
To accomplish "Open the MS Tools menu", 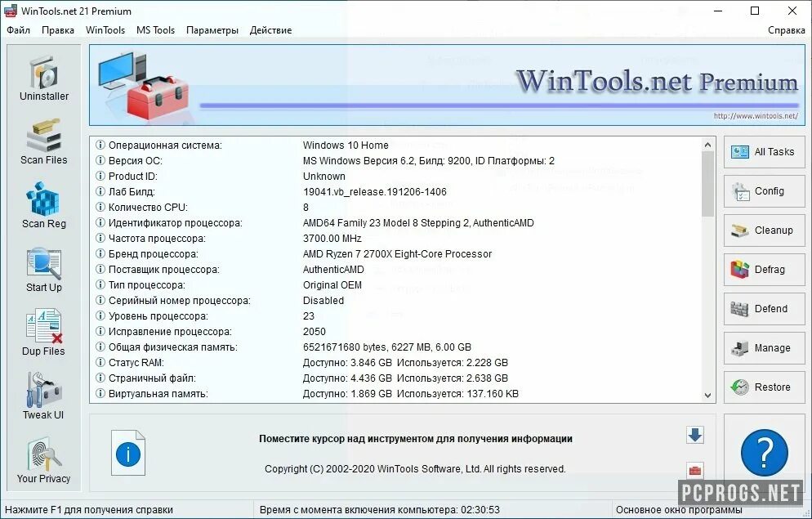I will tap(155, 30).
